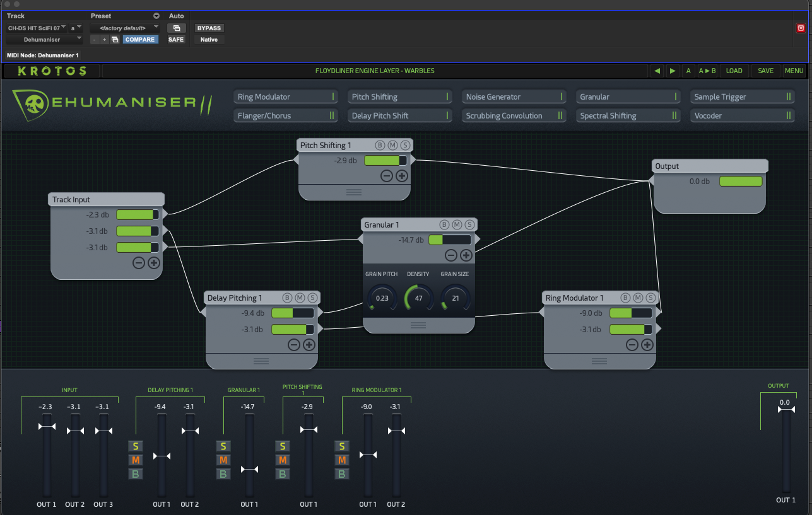
Task: Bypass the Pitch Shifting 1 node
Action: [x=380, y=145]
